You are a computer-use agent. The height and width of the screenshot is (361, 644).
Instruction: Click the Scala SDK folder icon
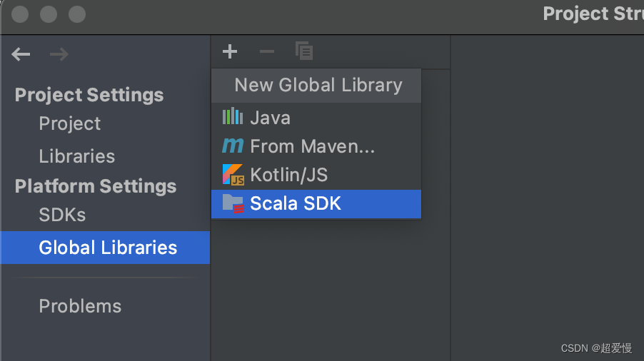click(233, 203)
